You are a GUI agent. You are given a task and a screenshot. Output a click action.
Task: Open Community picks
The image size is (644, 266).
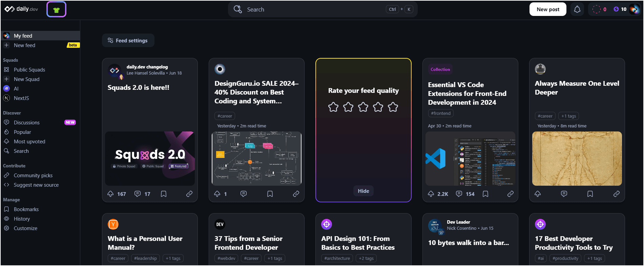tap(40, 175)
